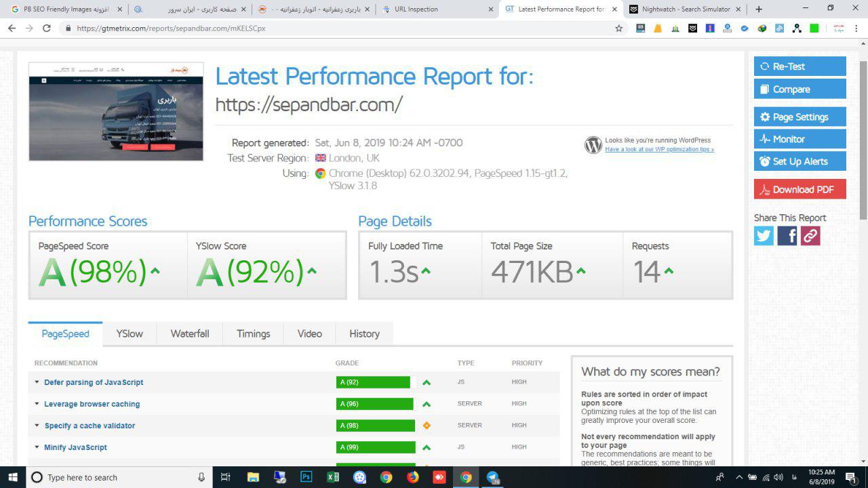
Task: Click the Wi-Fi network tray icon
Action: pos(766,477)
